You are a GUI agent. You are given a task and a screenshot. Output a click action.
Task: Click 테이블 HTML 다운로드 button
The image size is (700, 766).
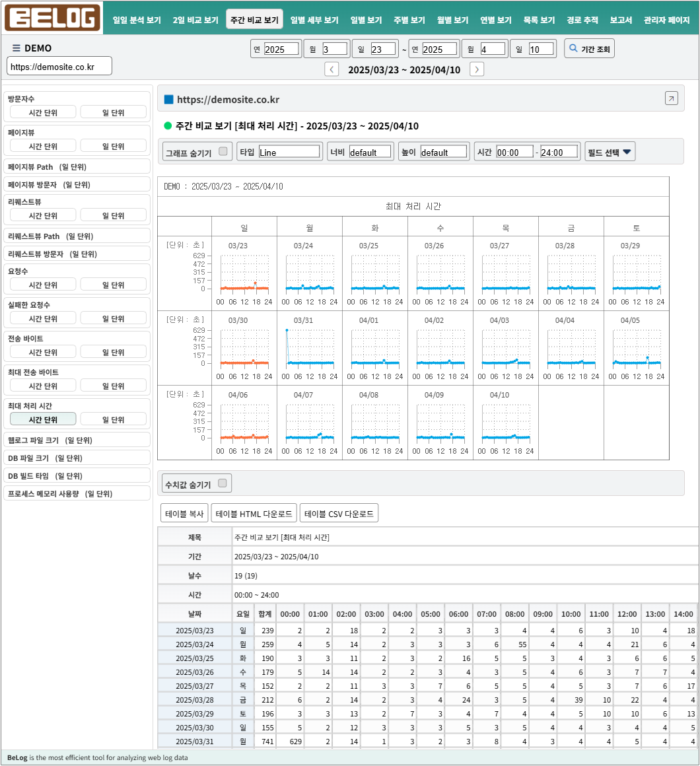[x=254, y=514]
